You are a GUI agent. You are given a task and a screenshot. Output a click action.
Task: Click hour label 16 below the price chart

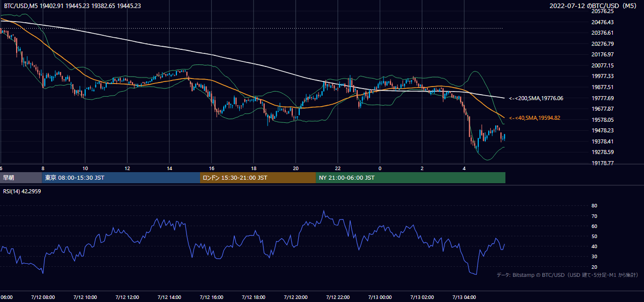[212, 168]
